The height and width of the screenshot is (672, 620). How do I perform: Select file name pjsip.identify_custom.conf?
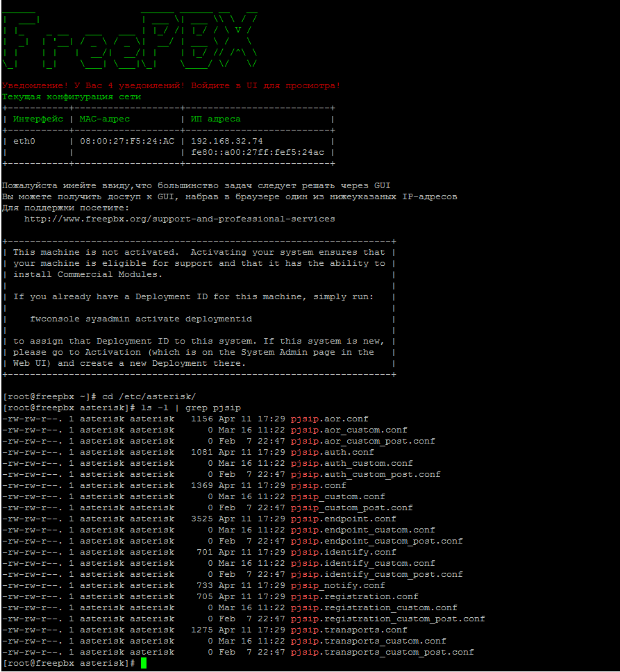click(x=363, y=564)
